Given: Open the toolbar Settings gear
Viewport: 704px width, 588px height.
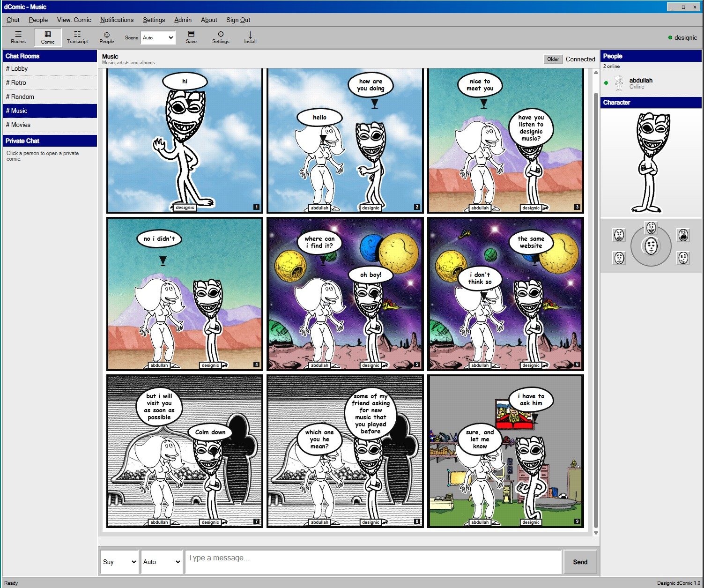Looking at the screenshot, I should click(x=221, y=37).
